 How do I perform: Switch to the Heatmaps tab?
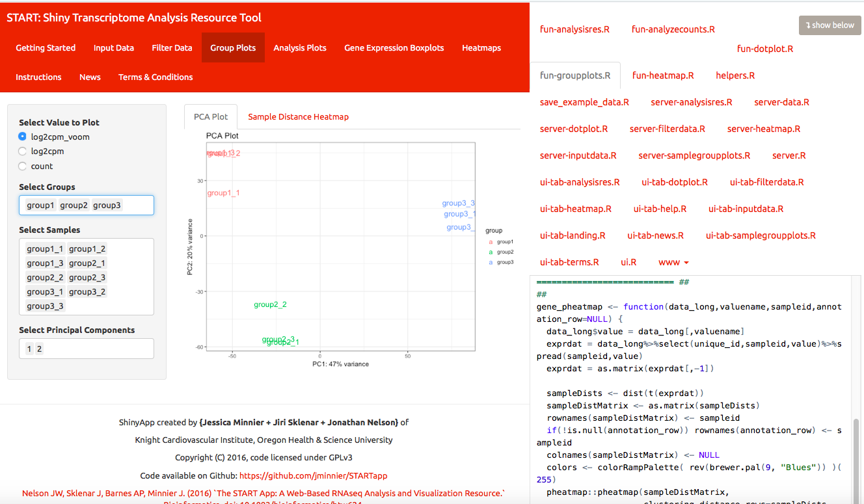point(481,47)
